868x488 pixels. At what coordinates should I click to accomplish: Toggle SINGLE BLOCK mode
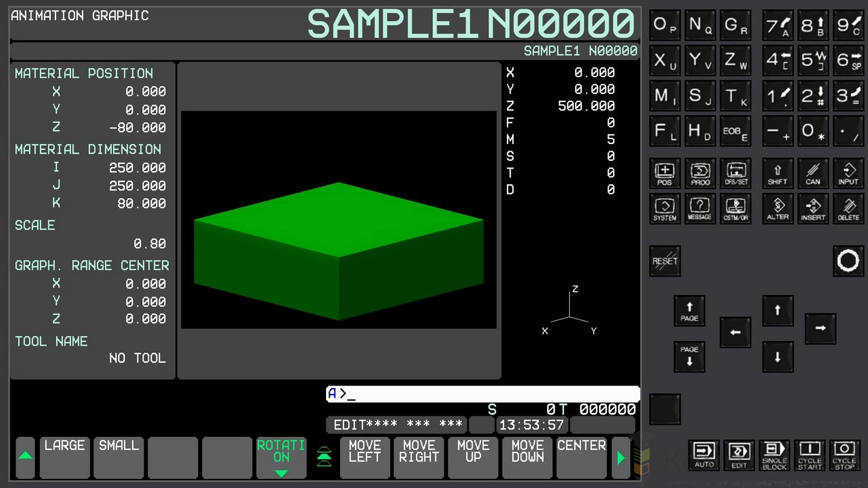(775, 455)
